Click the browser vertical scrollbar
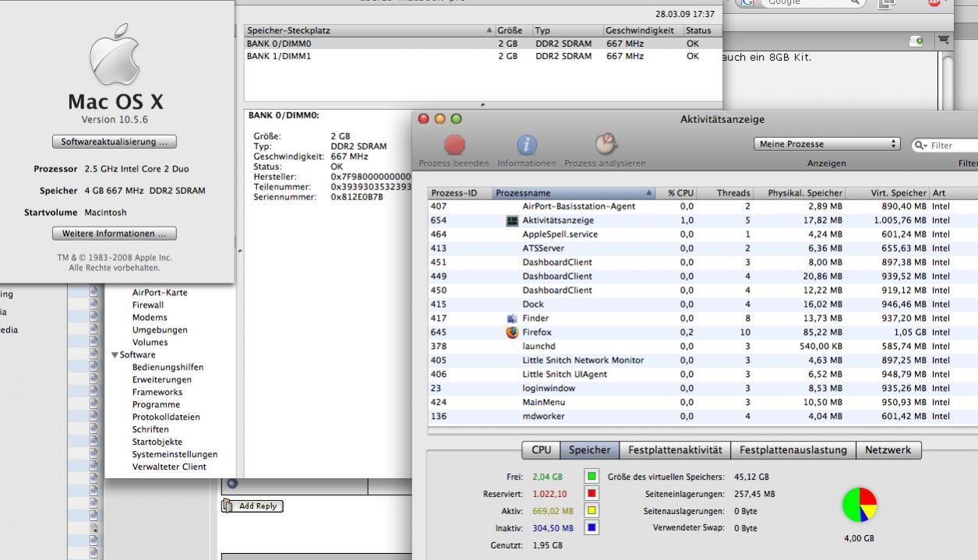This screenshot has width=978, height=560. (948, 82)
